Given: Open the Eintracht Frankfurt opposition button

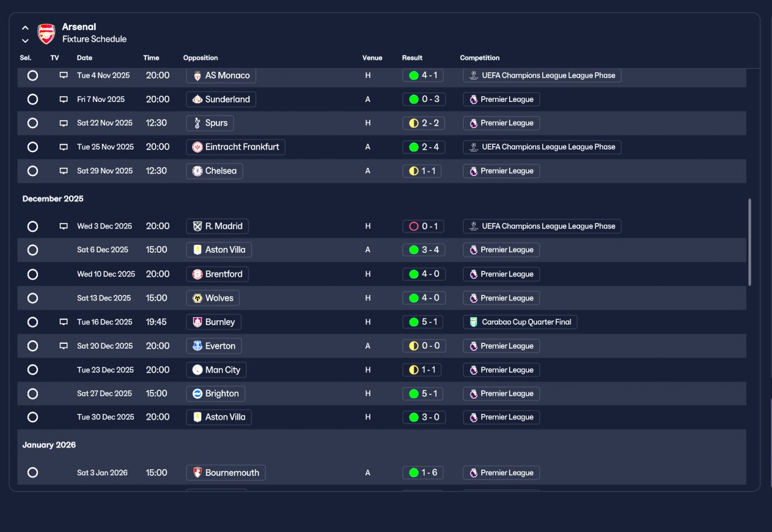Looking at the screenshot, I should 236,147.
